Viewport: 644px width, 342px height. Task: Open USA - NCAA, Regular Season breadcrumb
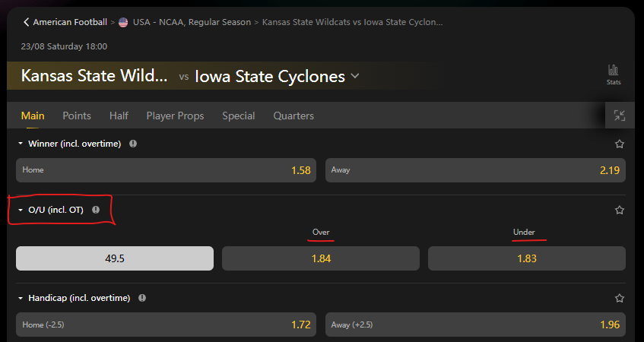(x=192, y=23)
